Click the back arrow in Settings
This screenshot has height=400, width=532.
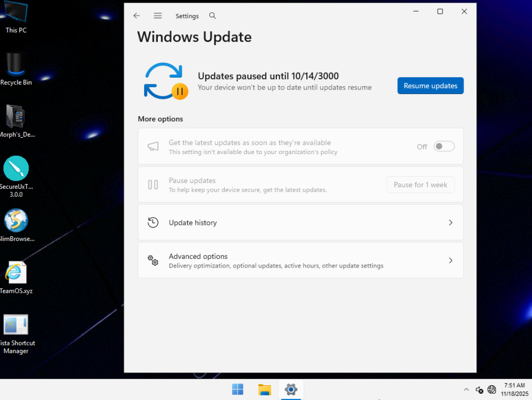click(x=137, y=16)
